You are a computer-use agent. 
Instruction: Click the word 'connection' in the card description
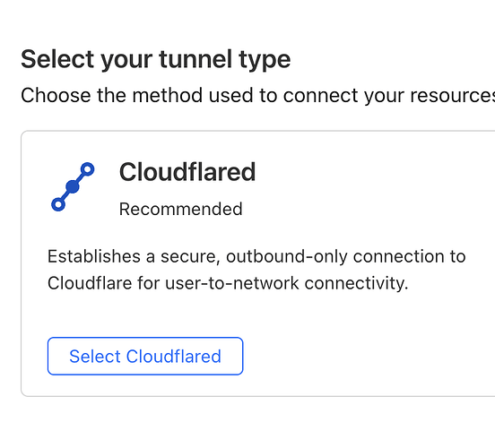click(x=397, y=256)
